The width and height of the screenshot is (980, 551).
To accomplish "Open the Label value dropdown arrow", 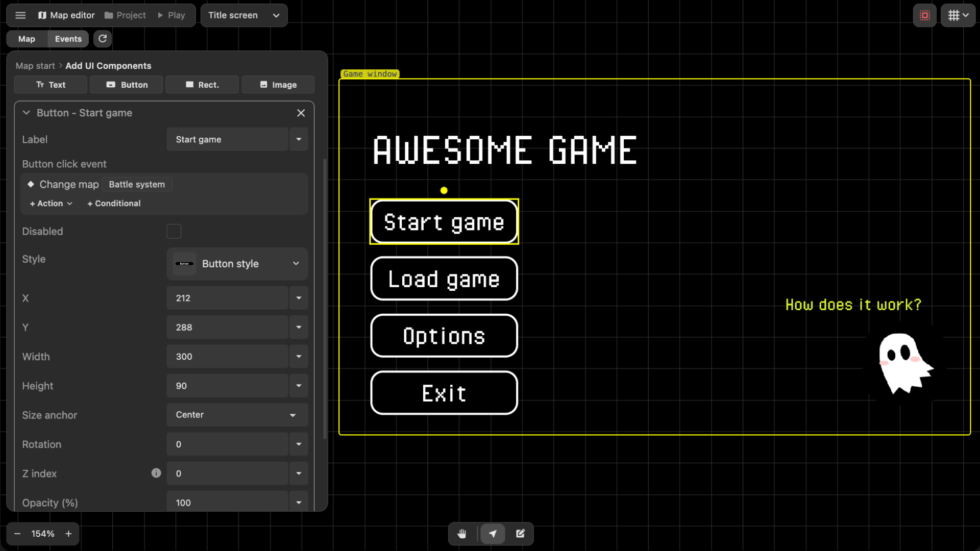I will tap(299, 139).
